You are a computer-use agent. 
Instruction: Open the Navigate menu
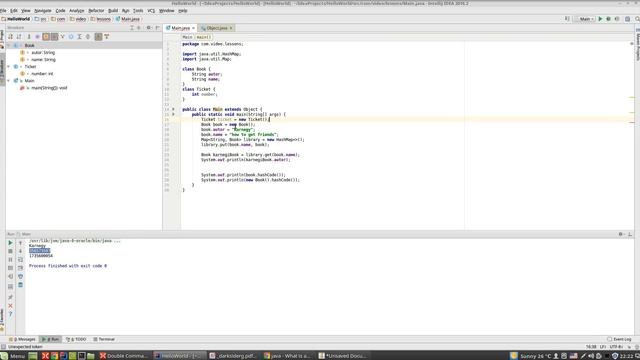click(x=42, y=11)
